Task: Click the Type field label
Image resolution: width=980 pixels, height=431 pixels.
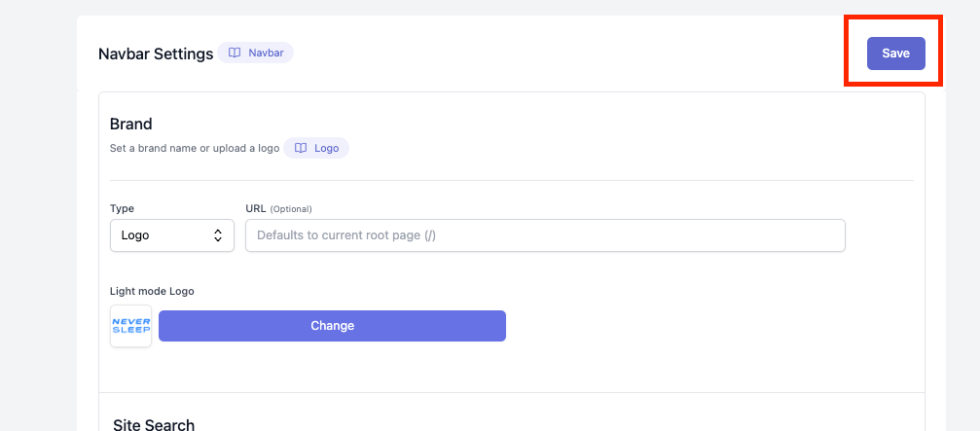Action: pyautogui.click(x=122, y=208)
